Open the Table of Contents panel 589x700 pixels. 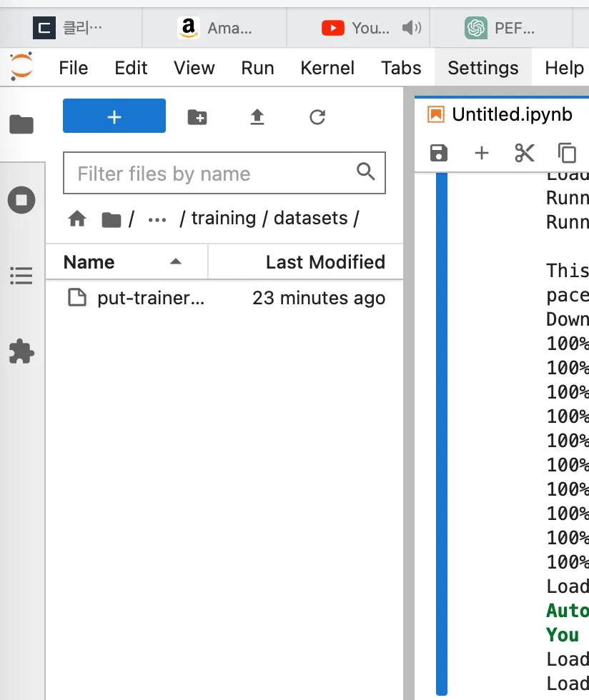pyautogui.click(x=21, y=276)
